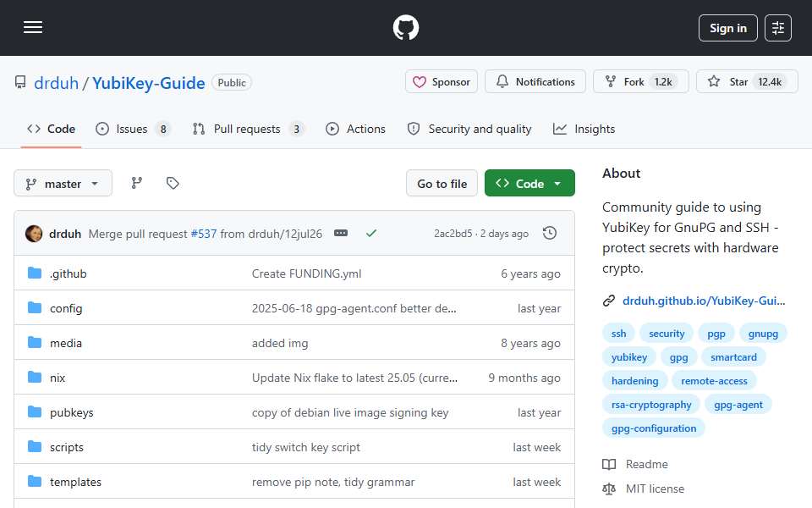The width and height of the screenshot is (812, 508).
Task: Expand the master branch dropdown
Action: [x=63, y=184]
